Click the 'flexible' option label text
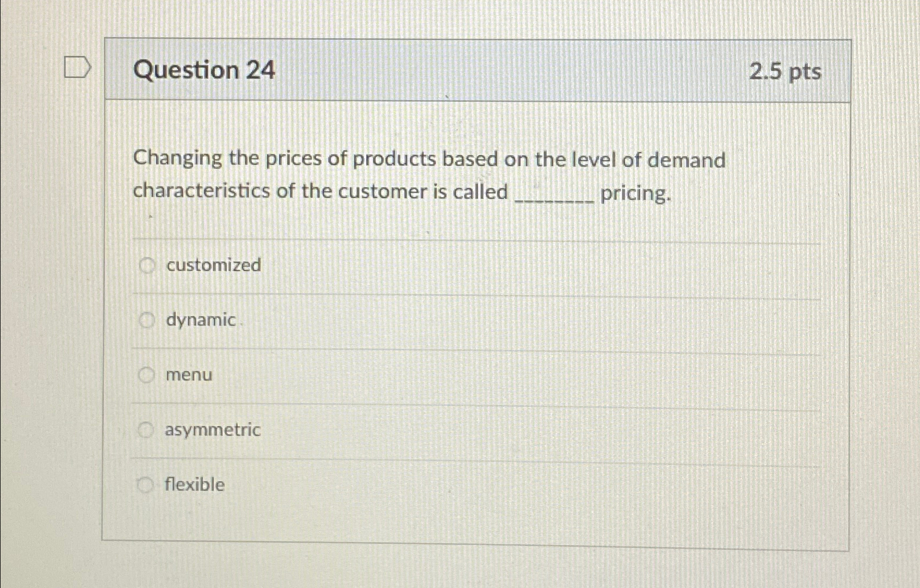920x588 pixels. pos(194,484)
